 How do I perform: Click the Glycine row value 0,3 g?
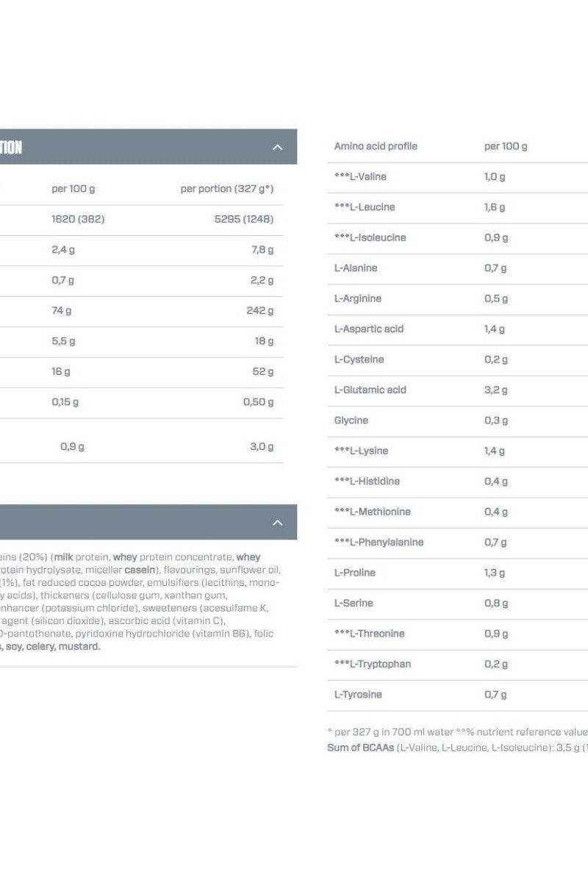[x=493, y=420]
